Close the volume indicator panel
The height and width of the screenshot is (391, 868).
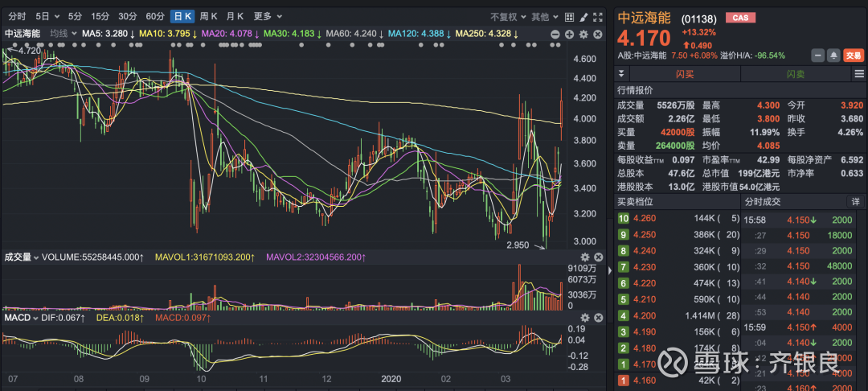tap(599, 257)
